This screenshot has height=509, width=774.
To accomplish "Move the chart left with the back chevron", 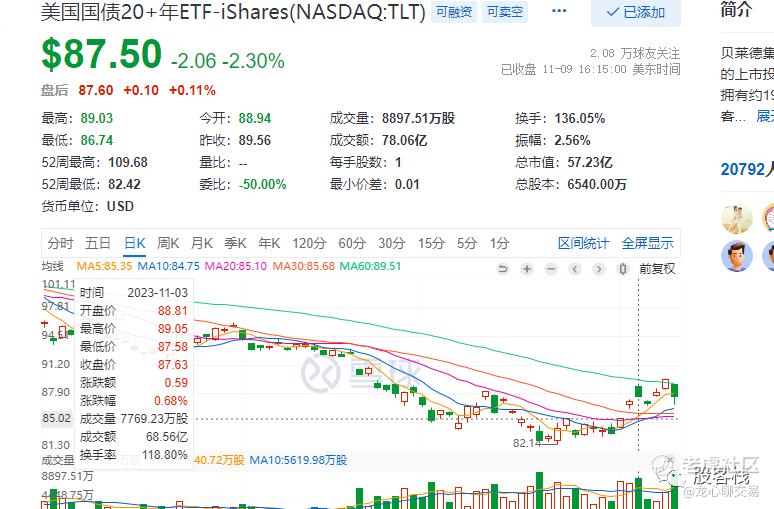I will (x=575, y=269).
